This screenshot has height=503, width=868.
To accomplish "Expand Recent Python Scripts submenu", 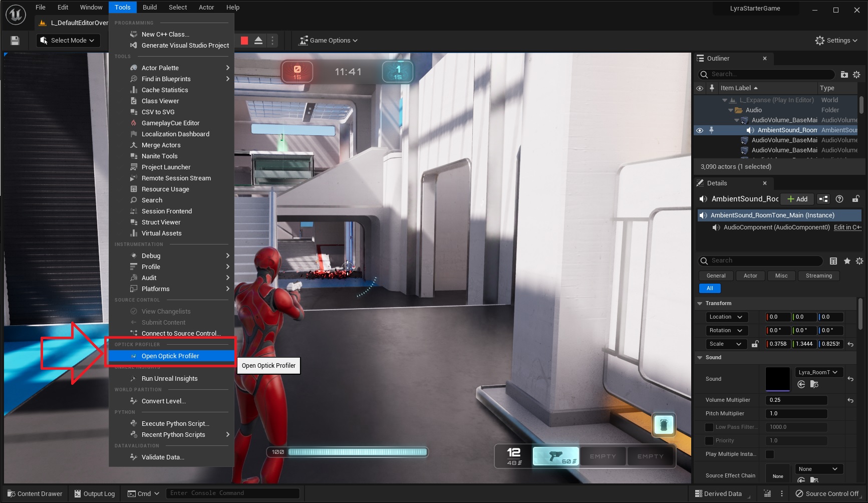I will tap(171, 435).
